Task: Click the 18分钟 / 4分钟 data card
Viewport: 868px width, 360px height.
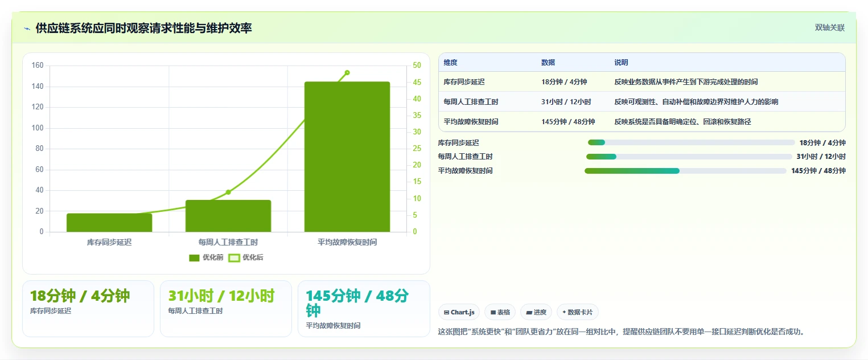Action: (x=88, y=309)
